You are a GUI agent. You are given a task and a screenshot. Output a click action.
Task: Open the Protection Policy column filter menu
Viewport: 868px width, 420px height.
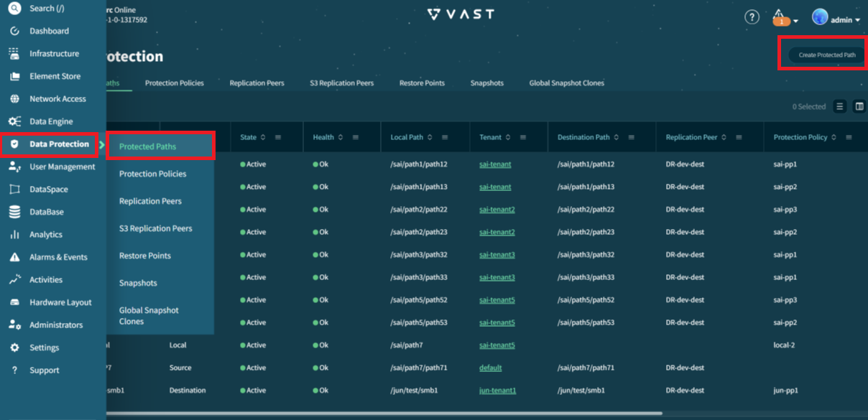849,137
